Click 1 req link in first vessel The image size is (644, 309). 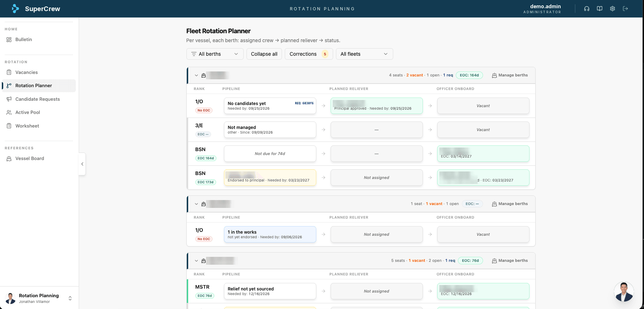click(x=448, y=75)
